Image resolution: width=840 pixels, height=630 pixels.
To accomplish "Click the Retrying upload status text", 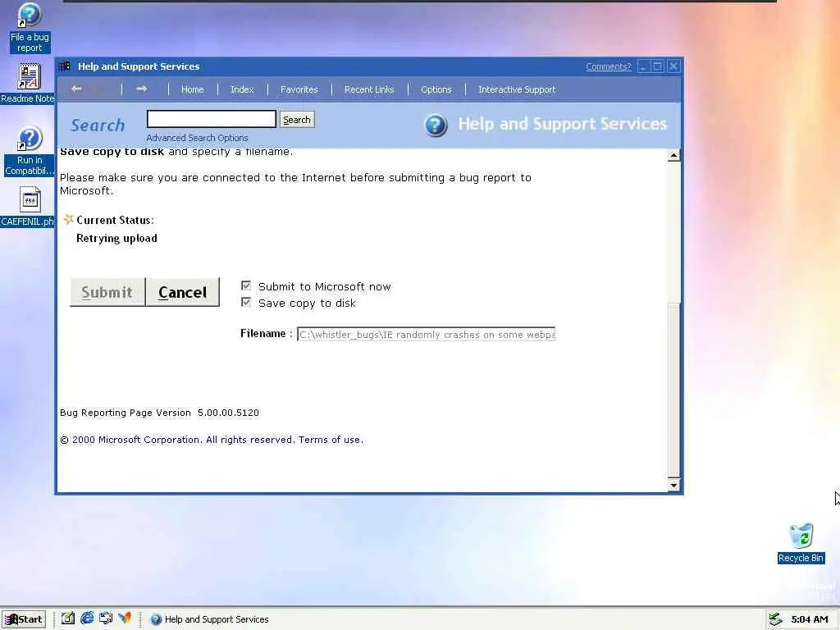I will [x=116, y=239].
